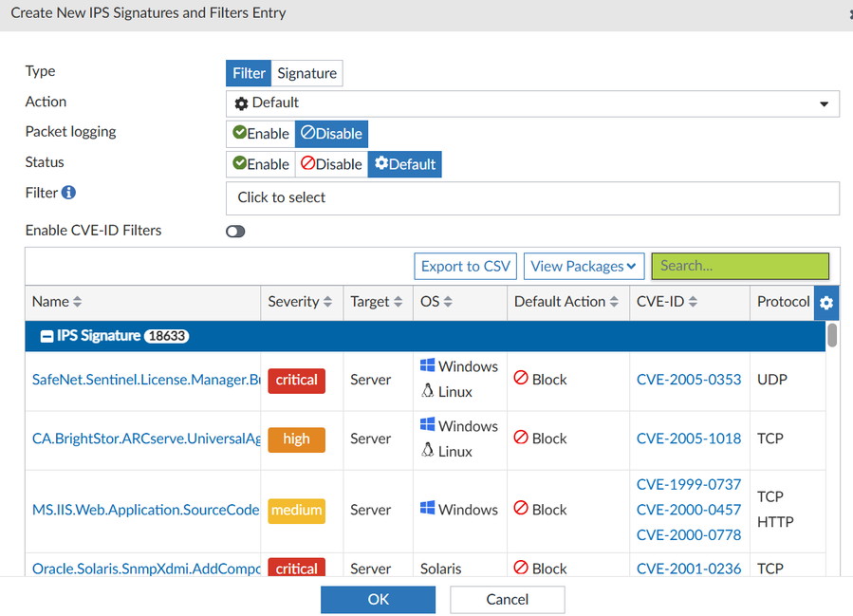Click the Windows logo in CA.BrightStor row

pos(428,424)
